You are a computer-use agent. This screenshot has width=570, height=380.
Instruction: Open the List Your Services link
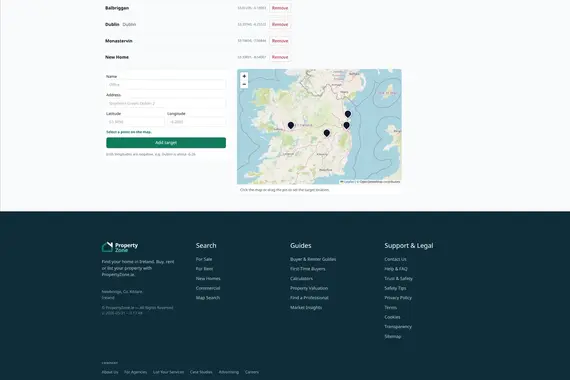tap(168, 372)
